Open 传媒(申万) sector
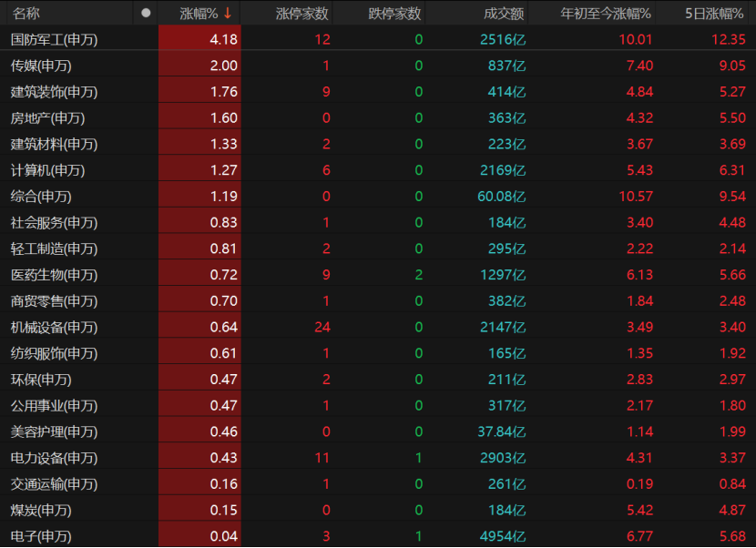The width and height of the screenshot is (756, 548). (x=41, y=66)
